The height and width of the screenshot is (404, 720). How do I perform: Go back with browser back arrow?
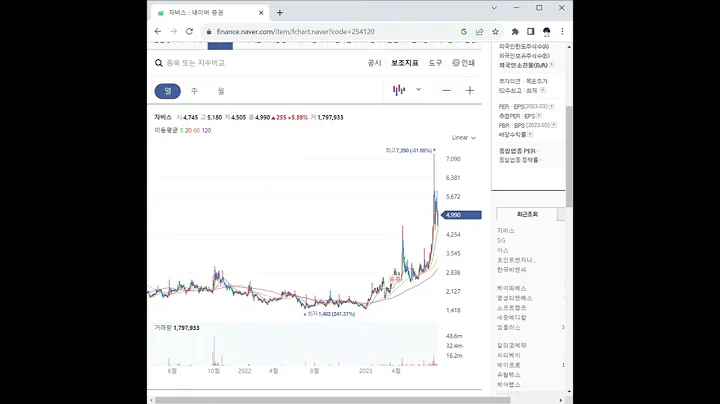tap(158, 31)
